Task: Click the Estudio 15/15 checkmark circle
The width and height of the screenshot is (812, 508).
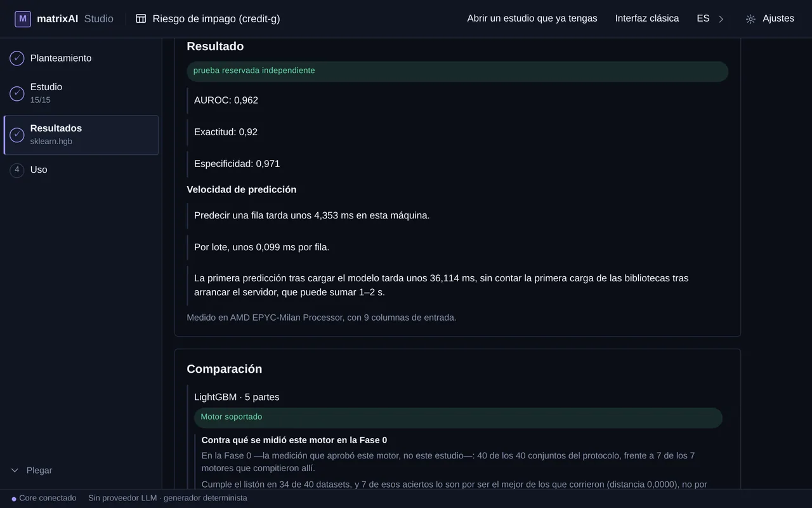Action: [x=17, y=93]
